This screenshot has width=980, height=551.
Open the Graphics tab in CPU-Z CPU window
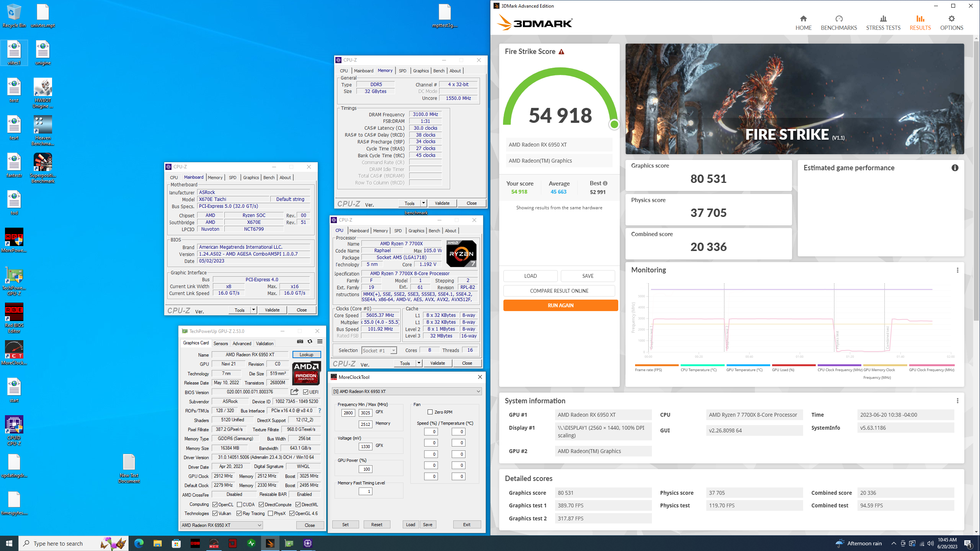pos(416,231)
